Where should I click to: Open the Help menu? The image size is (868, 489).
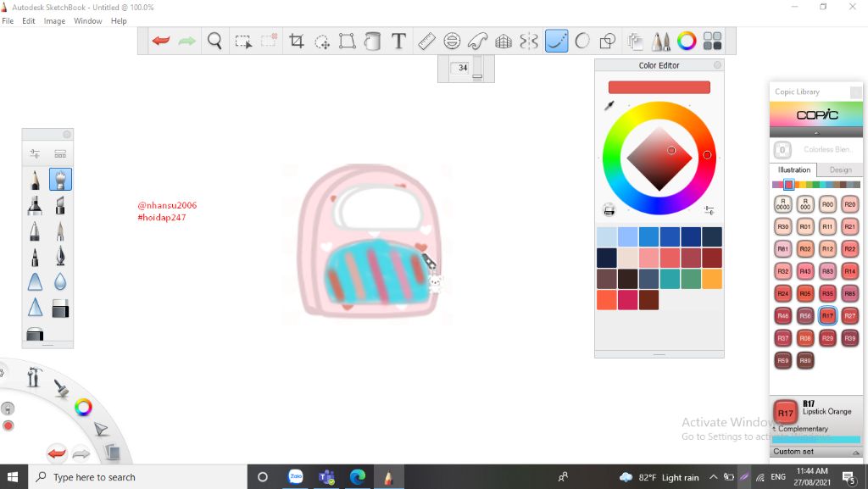[119, 21]
